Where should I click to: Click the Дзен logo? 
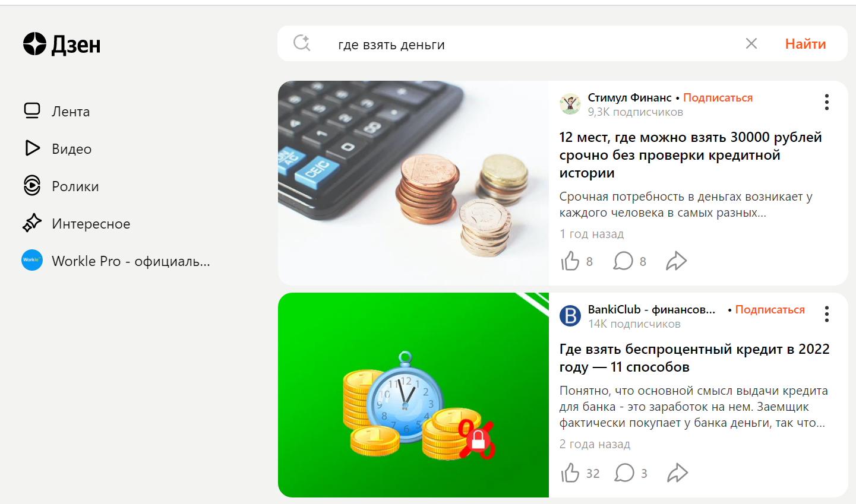point(62,45)
